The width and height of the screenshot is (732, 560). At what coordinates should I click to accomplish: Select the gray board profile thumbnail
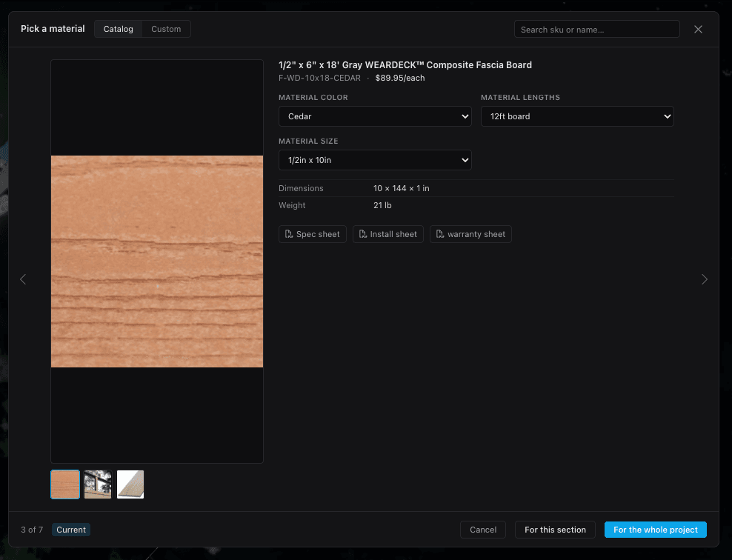130,484
